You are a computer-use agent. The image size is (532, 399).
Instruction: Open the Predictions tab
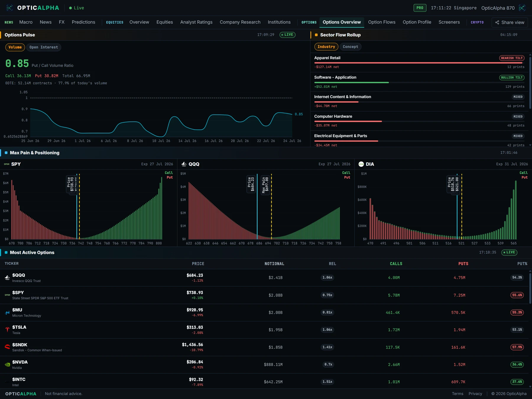(x=83, y=22)
